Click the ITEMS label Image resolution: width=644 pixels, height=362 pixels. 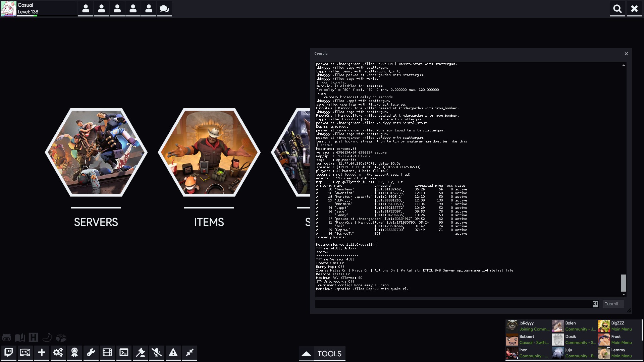click(x=209, y=222)
